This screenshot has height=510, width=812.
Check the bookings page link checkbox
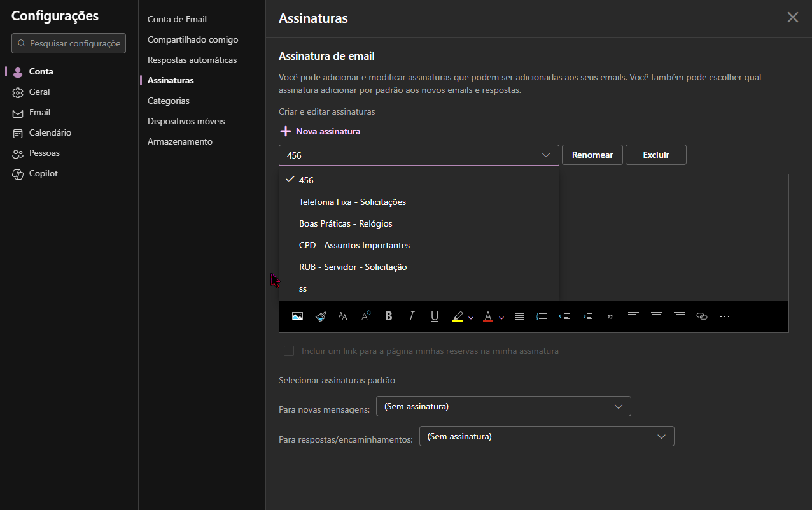[x=289, y=351]
